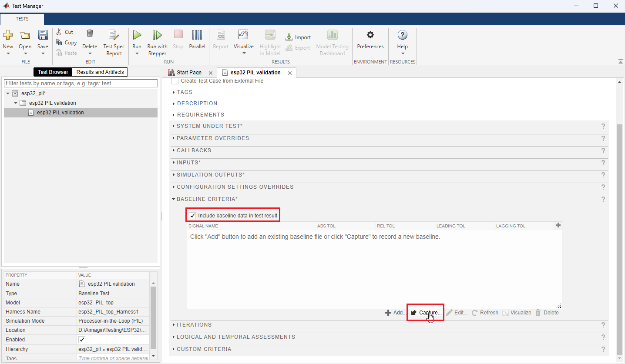Click the test filter search field
Image resolution: width=625 pixels, height=364 pixels.
81,83
